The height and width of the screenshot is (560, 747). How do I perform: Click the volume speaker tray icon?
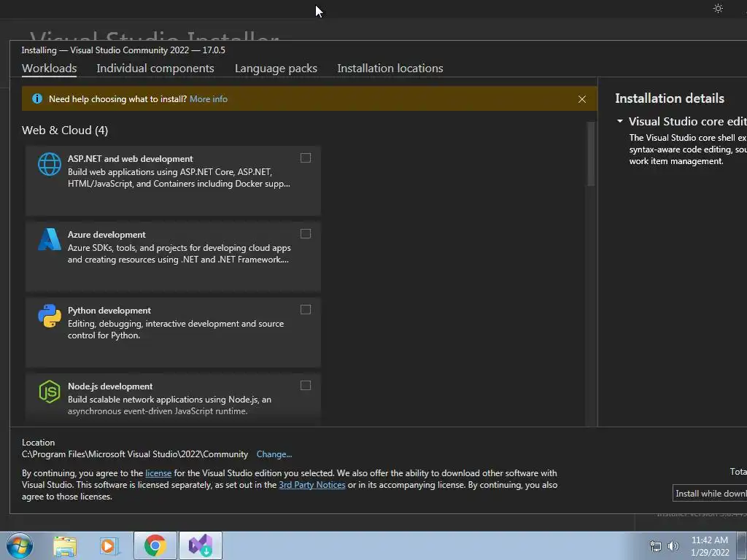tap(673, 546)
